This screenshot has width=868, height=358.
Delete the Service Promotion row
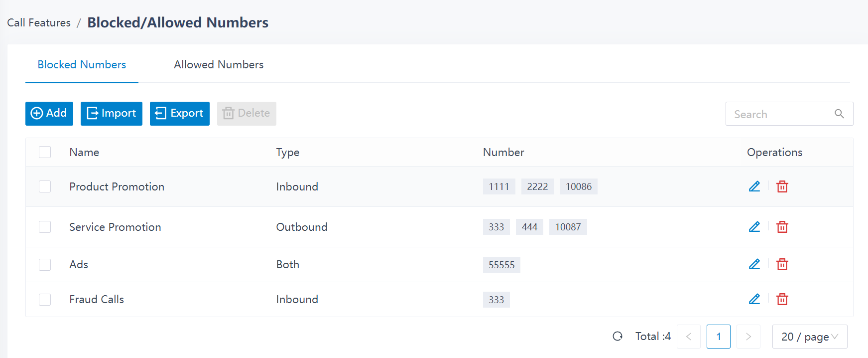point(782,227)
